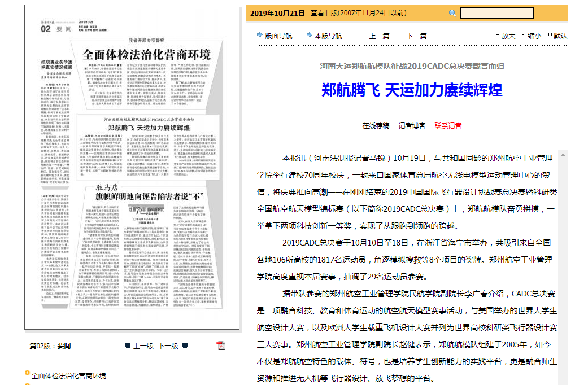Open the 记者博客 link

412,125
